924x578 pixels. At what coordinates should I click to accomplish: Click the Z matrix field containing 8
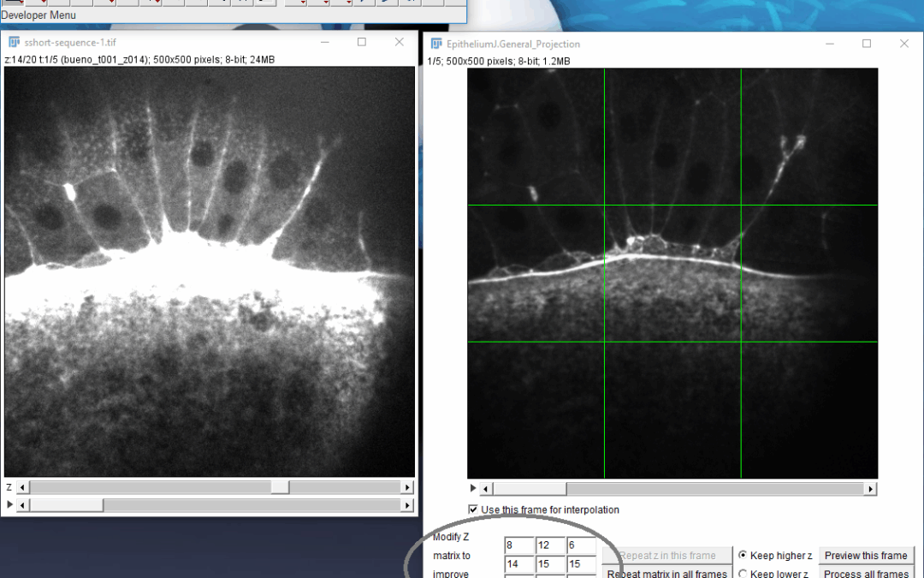[x=519, y=545]
